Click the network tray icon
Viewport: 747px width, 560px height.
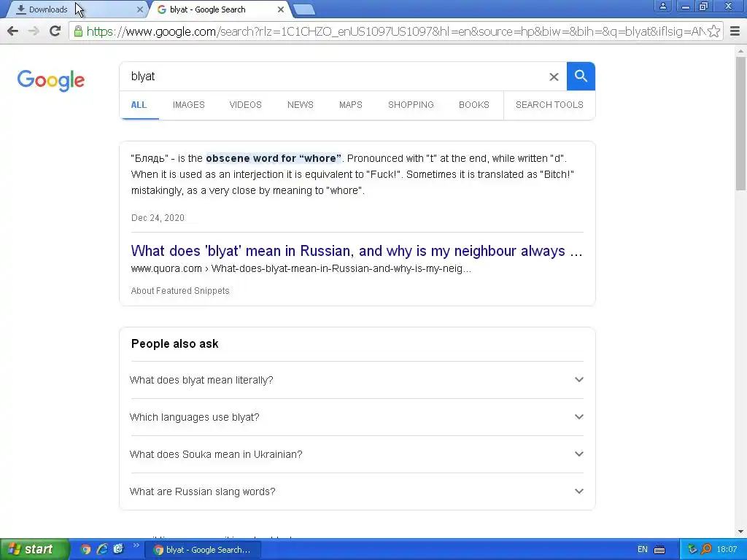coord(692,550)
